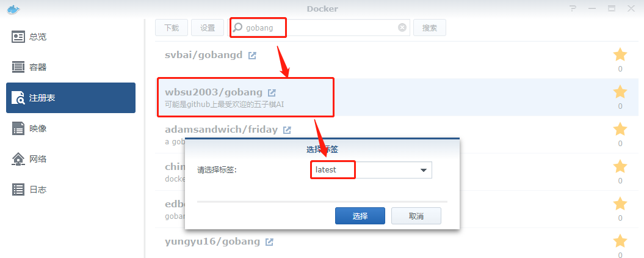This screenshot has height=258, width=644.
Task: Click the 取消 cancel button
Action: pyautogui.click(x=416, y=216)
